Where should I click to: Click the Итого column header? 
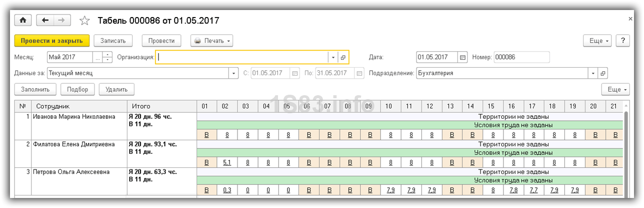tap(162, 106)
